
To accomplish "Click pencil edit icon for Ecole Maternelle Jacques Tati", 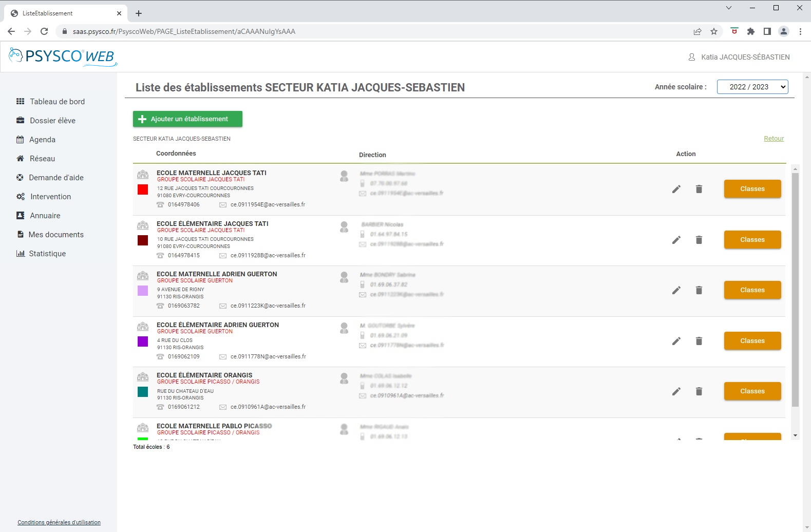I will (676, 189).
